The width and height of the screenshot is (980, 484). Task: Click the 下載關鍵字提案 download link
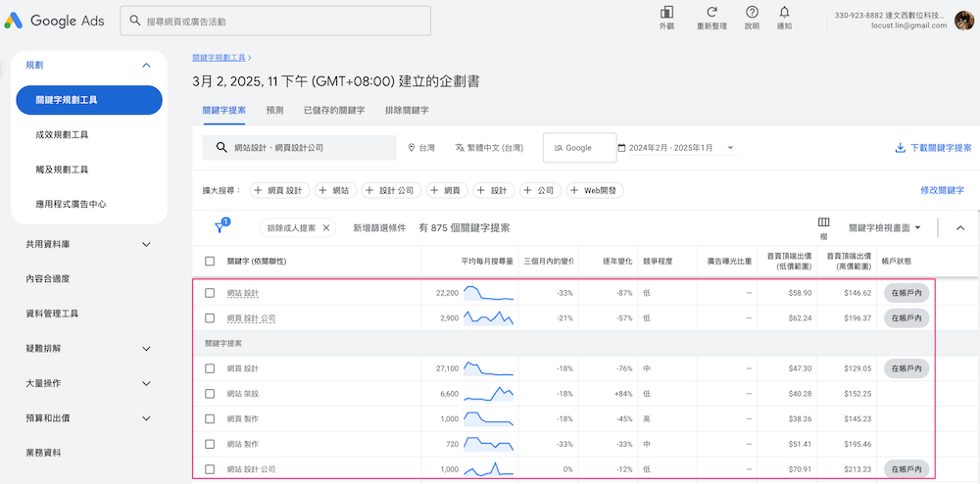933,148
